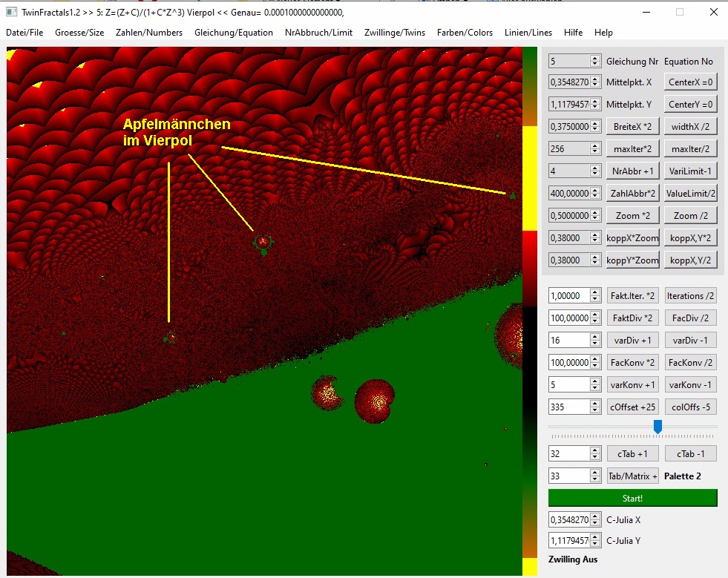The height and width of the screenshot is (578, 728).
Task: Click the FacDiv /2 button
Action: (690, 318)
